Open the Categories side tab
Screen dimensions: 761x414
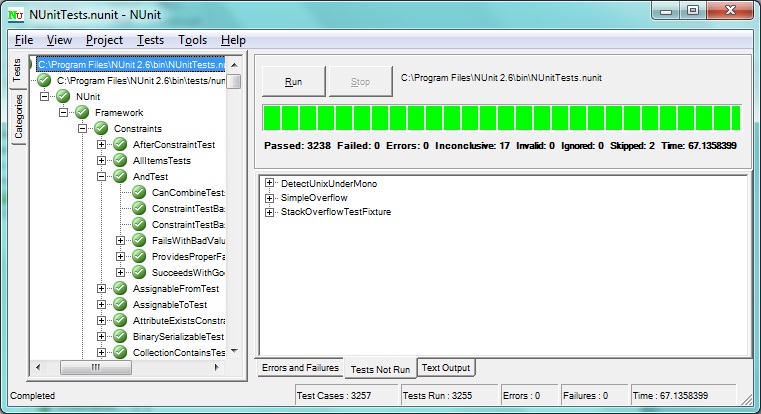[16, 122]
